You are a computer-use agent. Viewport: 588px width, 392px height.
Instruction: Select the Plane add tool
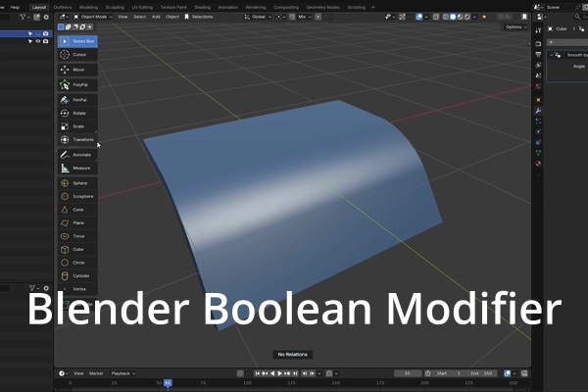tap(77, 222)
